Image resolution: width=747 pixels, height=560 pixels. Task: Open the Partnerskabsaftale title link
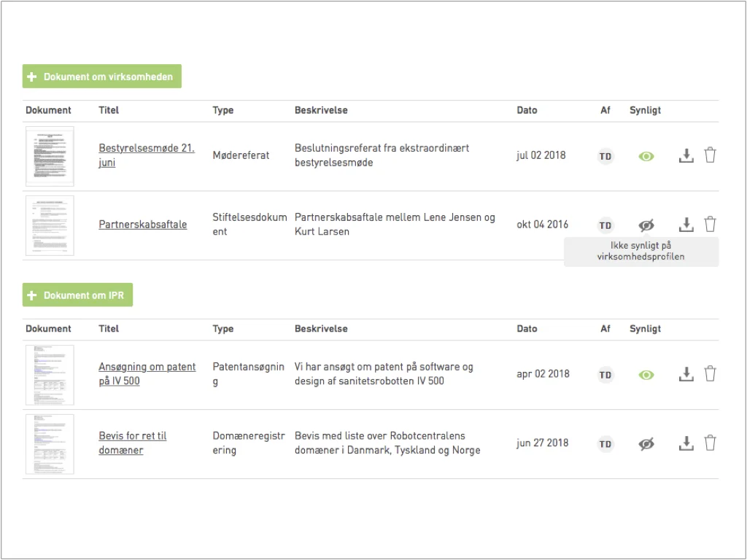142,225
